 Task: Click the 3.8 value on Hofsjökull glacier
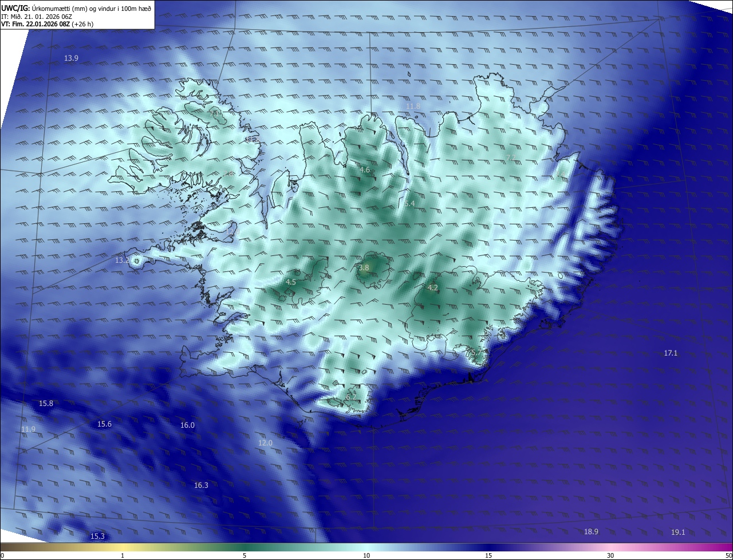pyautogui.click(x=364, y=267)
